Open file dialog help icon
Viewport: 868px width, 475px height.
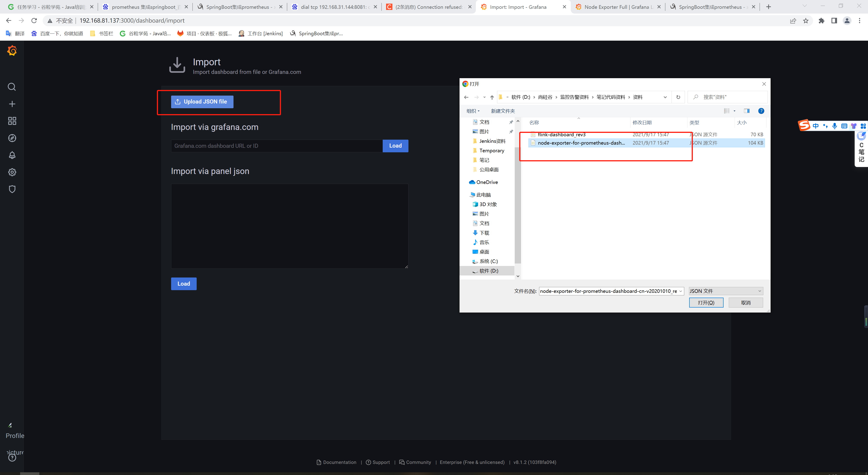(761, 111)
